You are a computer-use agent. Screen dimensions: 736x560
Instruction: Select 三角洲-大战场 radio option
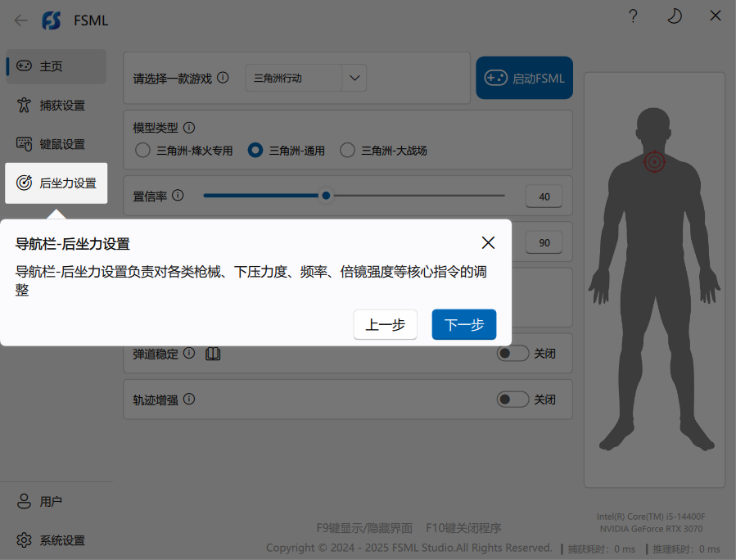[348, 151]
